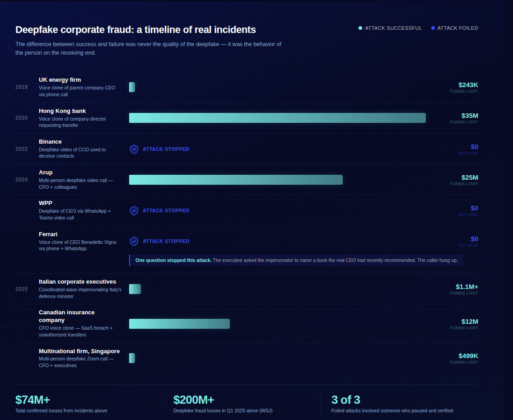Click the Attack Successful legend dot
The width and height of the screenshot is (513, 420).
tap(360, 28)
